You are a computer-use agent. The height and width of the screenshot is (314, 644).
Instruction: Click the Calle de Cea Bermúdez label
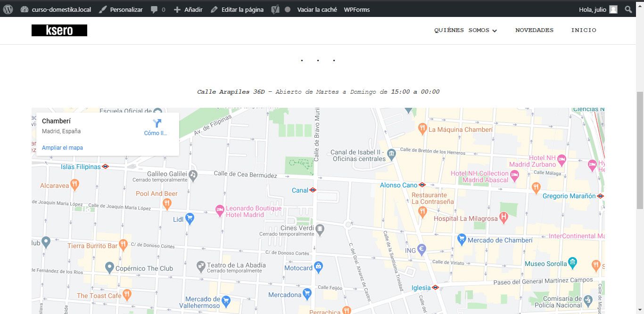(x=246, y=174)
